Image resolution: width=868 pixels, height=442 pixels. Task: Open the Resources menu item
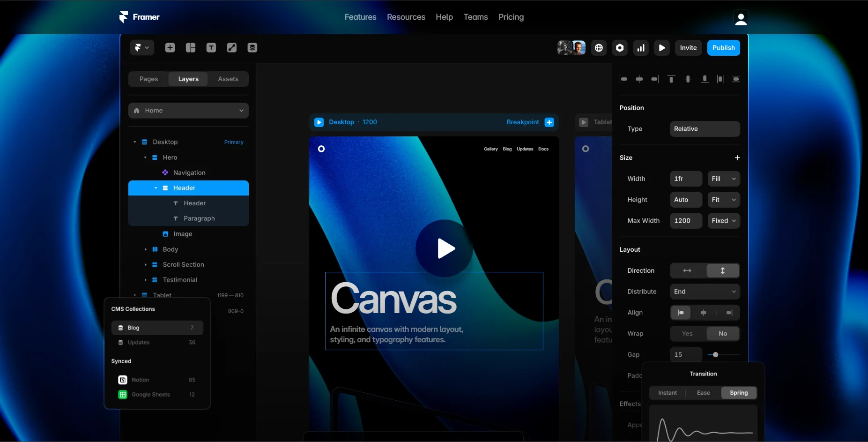click(406, 17)
